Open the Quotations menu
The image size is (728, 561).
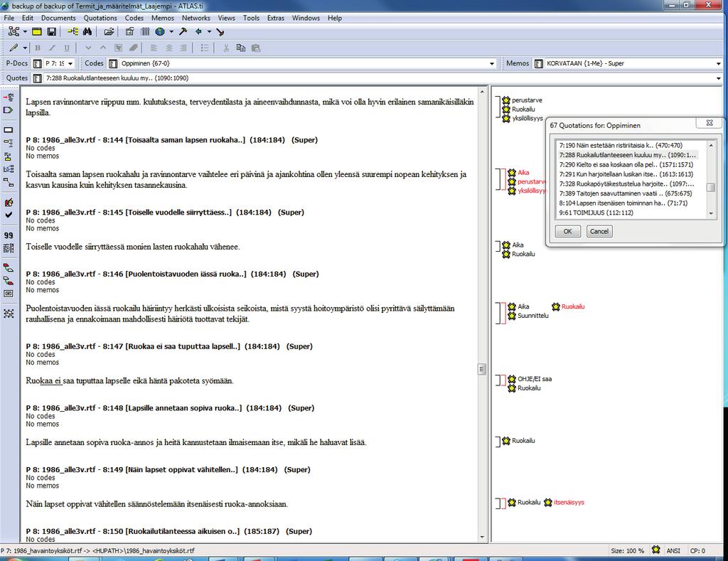click(100, 18)
